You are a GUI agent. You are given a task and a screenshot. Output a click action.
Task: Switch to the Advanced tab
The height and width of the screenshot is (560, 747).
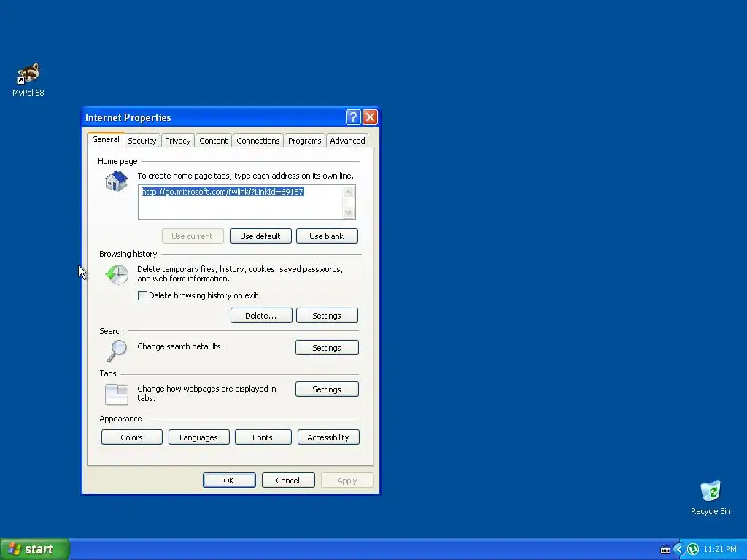pyautogui.click(x=347, y=141)
